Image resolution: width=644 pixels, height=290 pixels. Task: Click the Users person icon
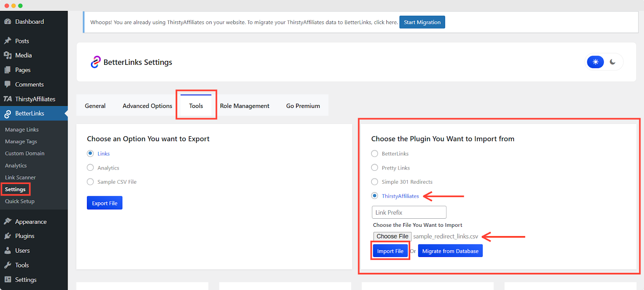coord(8,250)
